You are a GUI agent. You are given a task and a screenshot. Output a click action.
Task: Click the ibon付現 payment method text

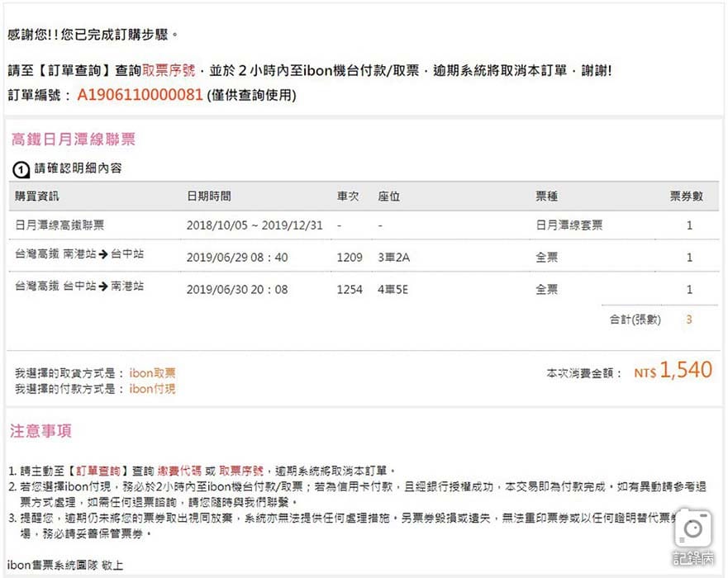pos(153,388)
